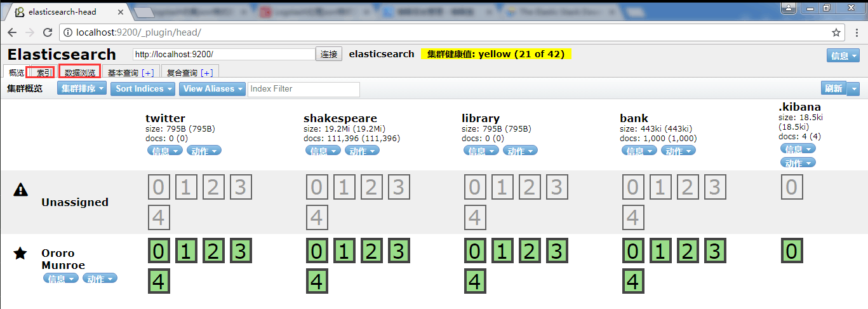This screenshot has width=868, height=309.
Task: Open the 集群排序 dropdown
Action: tap(83, 89)
